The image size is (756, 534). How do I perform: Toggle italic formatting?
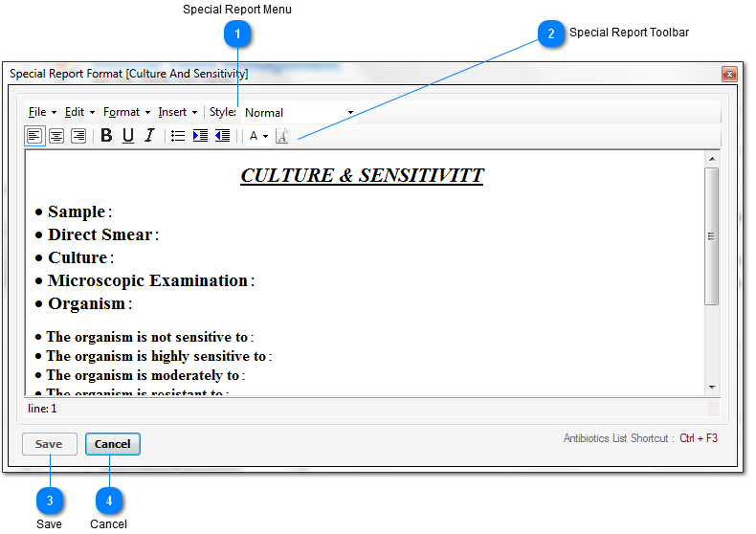(x=149, y=136)
